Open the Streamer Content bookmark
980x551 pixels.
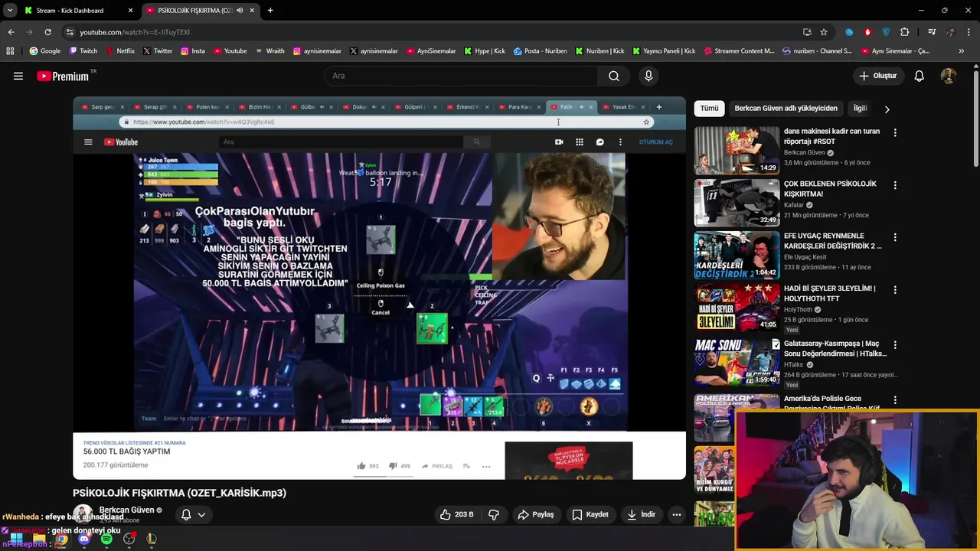click(739, 51)
